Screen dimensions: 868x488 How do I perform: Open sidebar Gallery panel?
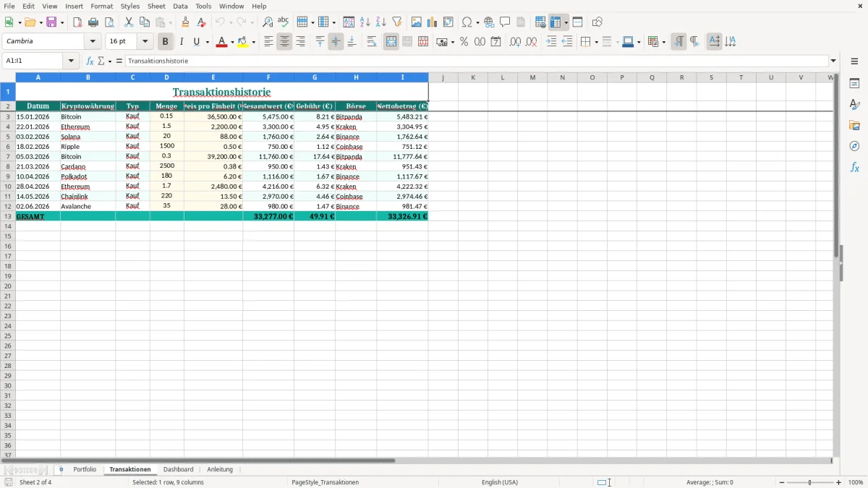pyautogui.click(x=854, y=125)
